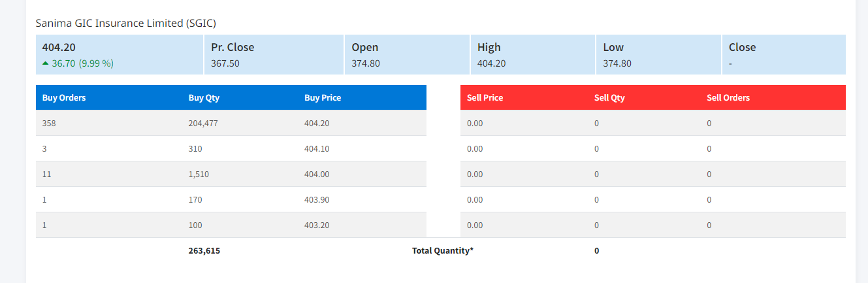Click the green up-arrow price change icon
Image resolution: width=868 pixels, height=283 pixels.
point(45,63)
